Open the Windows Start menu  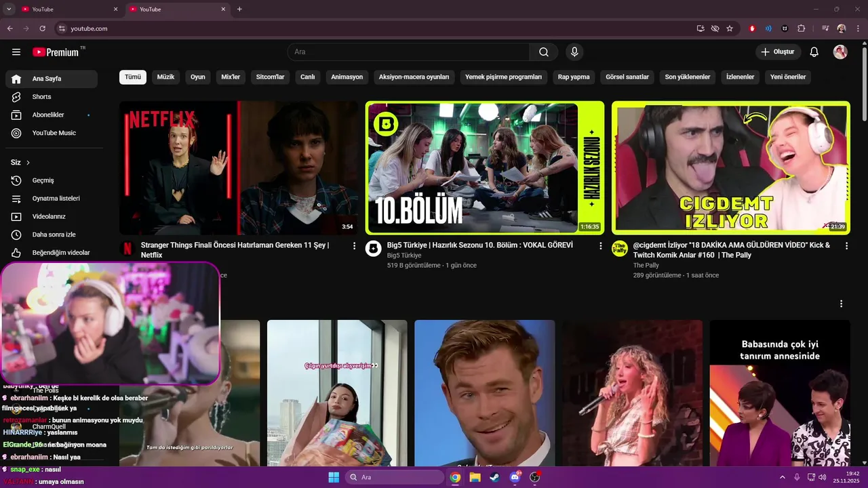[334, 477]
